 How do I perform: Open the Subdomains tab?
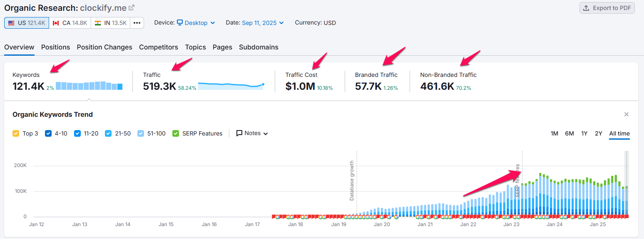click(259, 47)
